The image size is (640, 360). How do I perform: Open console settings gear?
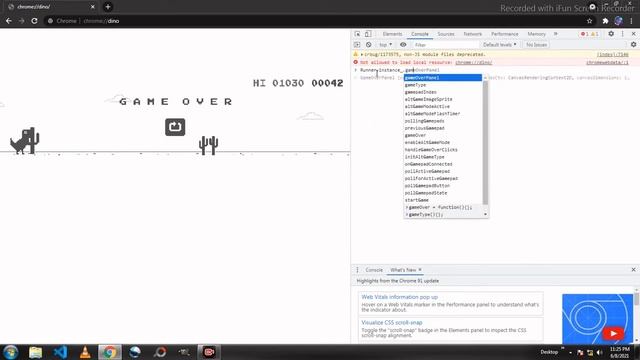pyautogui.click(x=633, y=44)
